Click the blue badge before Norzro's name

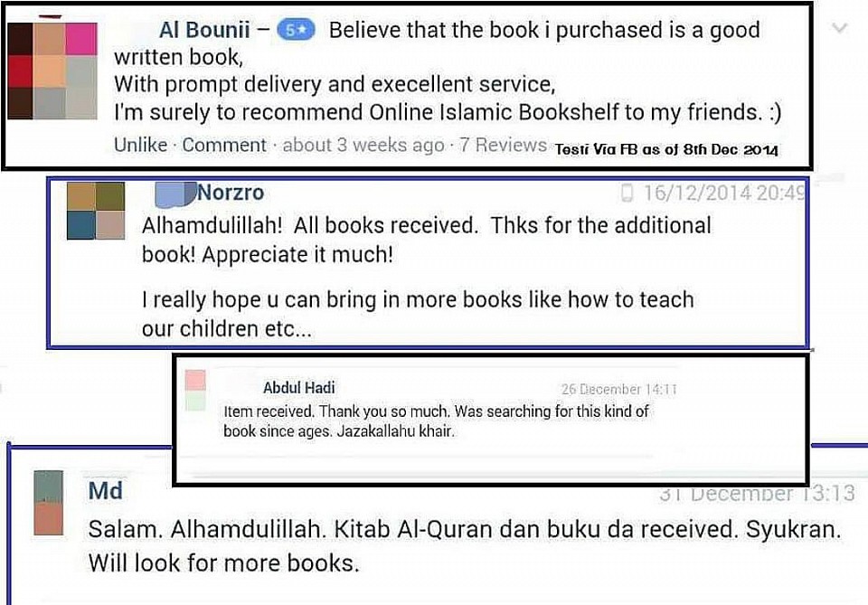(x=175, y=194)
